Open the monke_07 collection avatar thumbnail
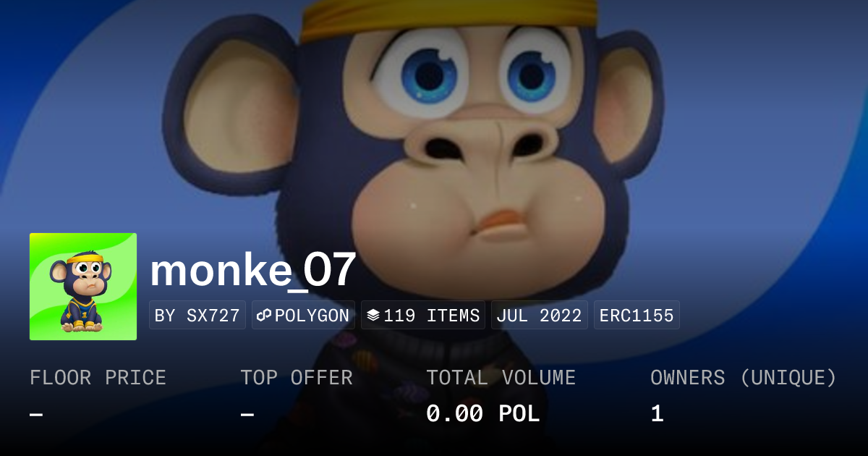This screenshot has width=868, height=456. click(x=83, y=287)
